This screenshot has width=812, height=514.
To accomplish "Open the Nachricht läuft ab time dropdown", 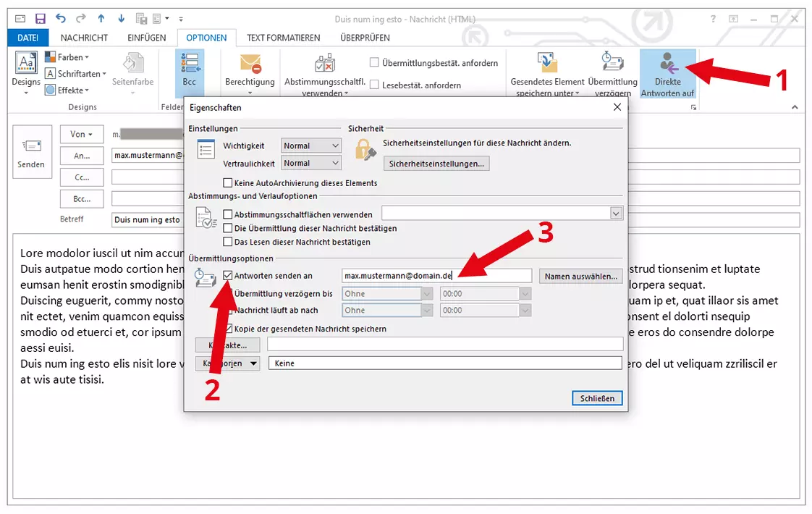I will tap(525, 311).
